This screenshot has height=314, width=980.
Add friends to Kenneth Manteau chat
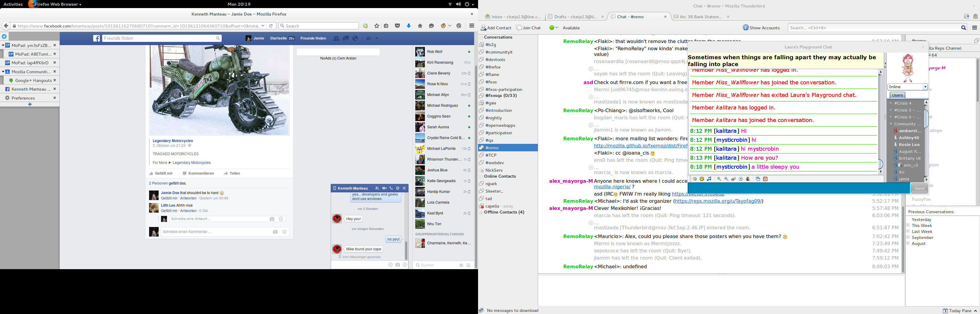[x=377, y=188]
